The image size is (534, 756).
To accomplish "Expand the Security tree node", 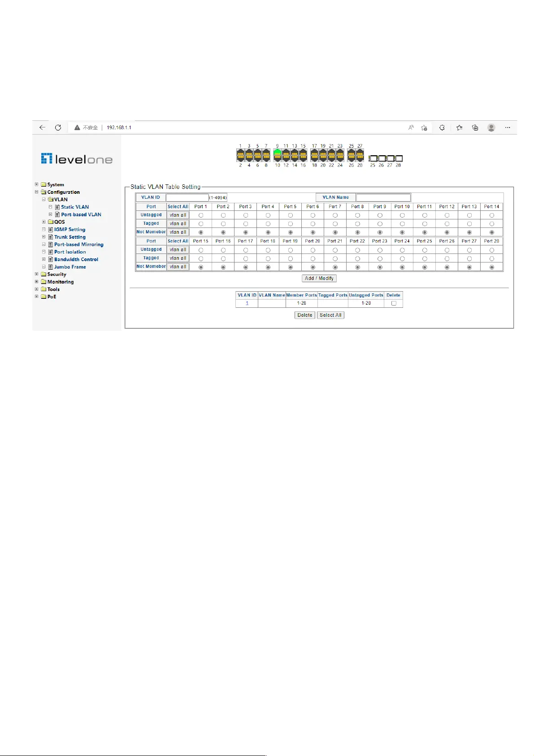I will (37, 274).
